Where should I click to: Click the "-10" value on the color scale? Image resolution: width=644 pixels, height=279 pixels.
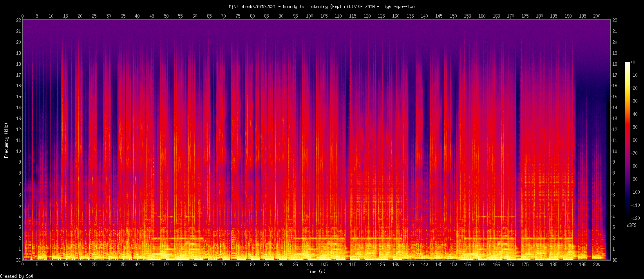[634, 75]
